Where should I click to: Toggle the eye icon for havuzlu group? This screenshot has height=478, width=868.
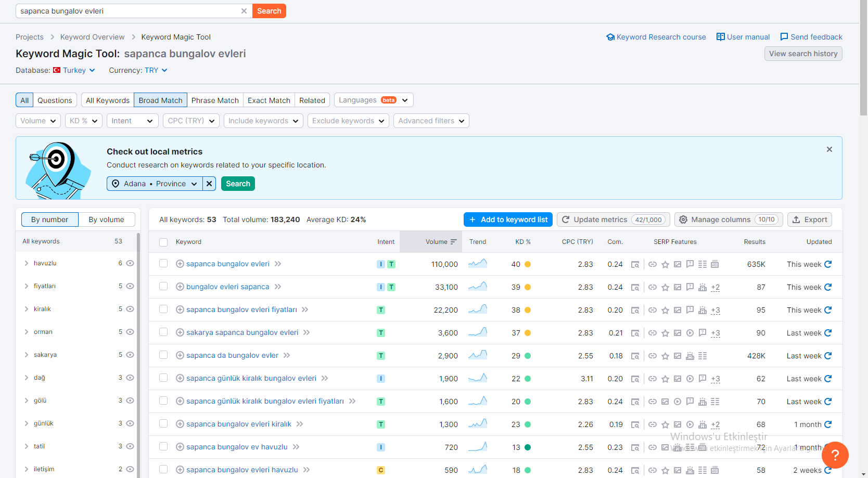coord(130,263)
